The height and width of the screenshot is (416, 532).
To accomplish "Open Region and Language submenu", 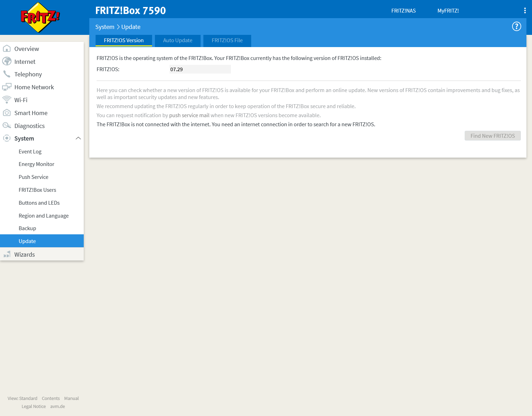I will pos(42,216).
